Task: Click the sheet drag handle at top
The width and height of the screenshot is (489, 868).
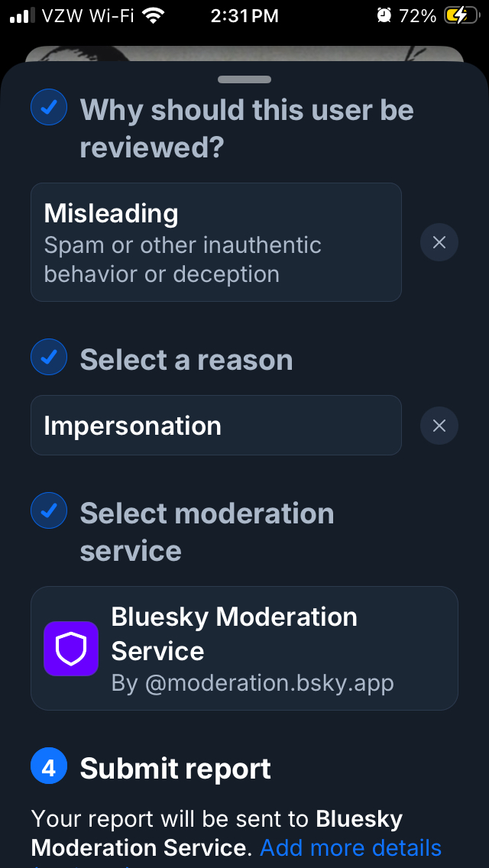Action: [x=244, y=79]
